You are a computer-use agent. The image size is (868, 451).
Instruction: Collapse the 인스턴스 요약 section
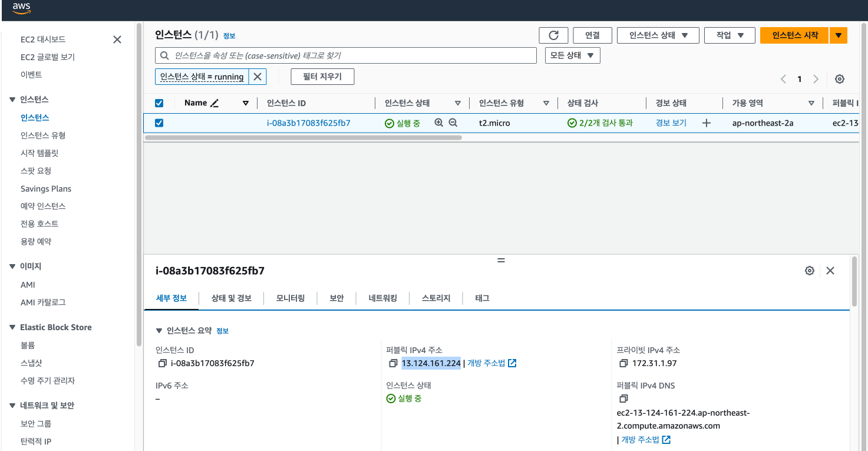click(x=159, y=331)
